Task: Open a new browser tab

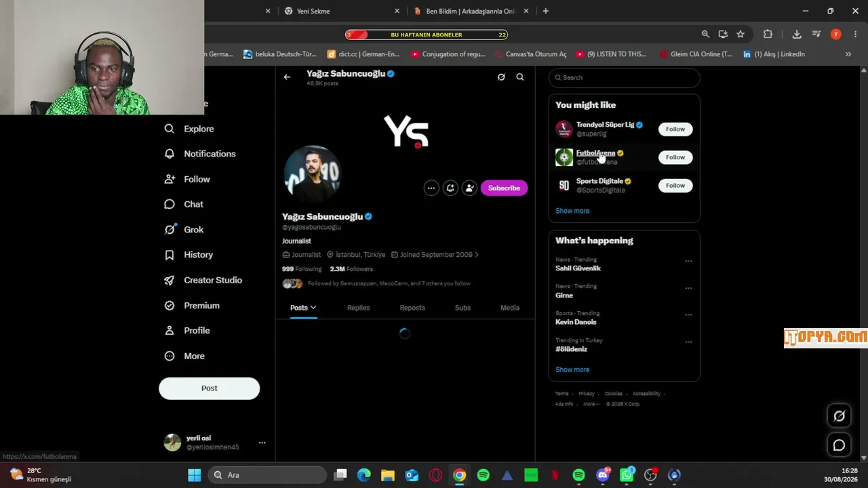Action: pos(545,11)
